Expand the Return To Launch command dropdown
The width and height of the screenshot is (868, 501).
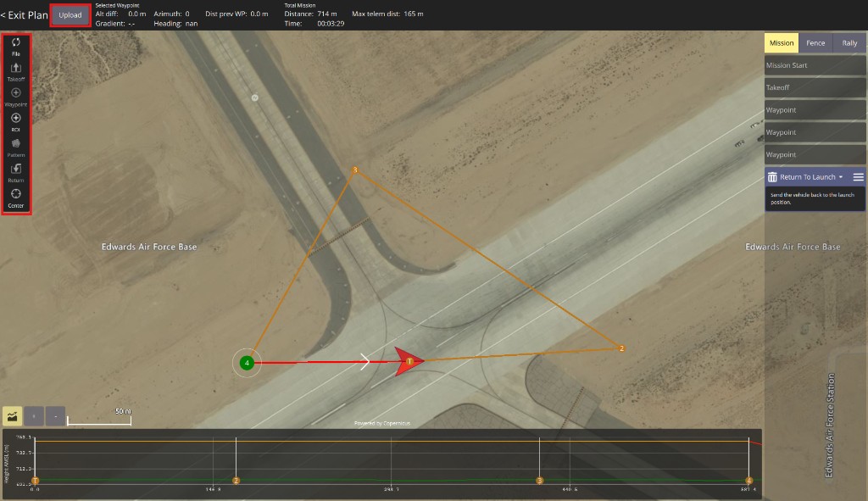pos(841,177)
